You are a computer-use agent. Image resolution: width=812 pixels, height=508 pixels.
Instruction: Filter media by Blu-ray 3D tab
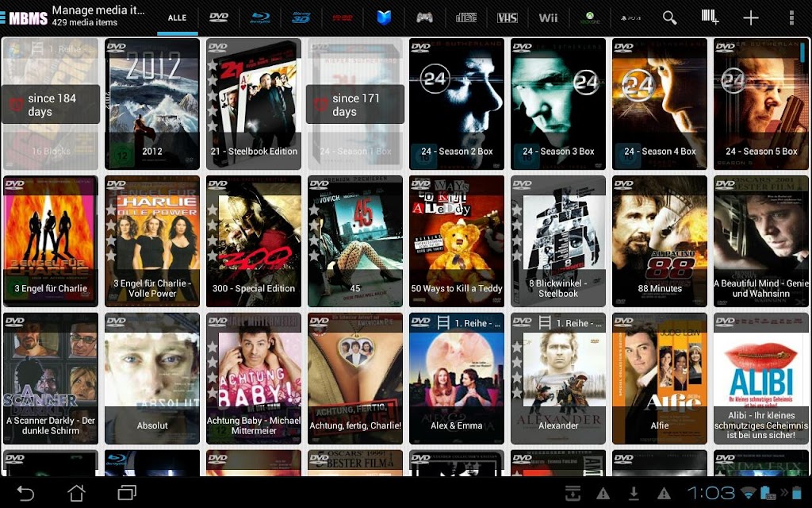[x=301, y=17]
